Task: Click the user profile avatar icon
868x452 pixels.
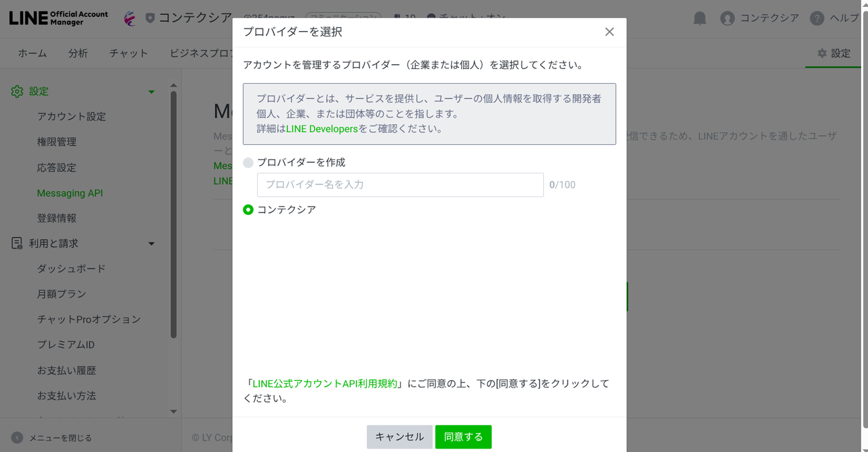Action: click(x=728, y=18)
